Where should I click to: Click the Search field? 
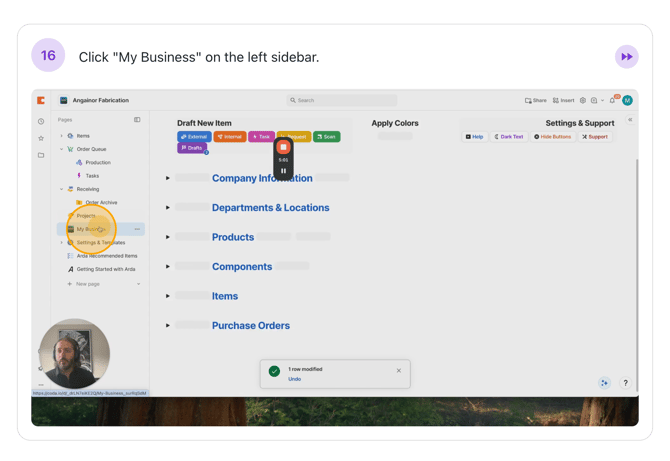[x=341, y=100]
